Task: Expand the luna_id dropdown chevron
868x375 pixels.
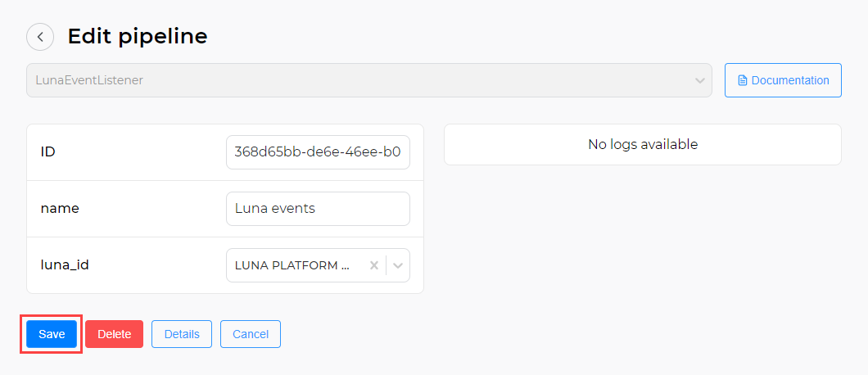Action: tap(398, 265)
